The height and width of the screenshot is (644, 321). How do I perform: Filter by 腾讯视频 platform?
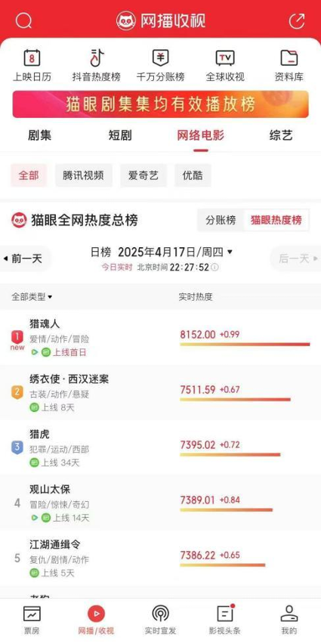(83, 175)
